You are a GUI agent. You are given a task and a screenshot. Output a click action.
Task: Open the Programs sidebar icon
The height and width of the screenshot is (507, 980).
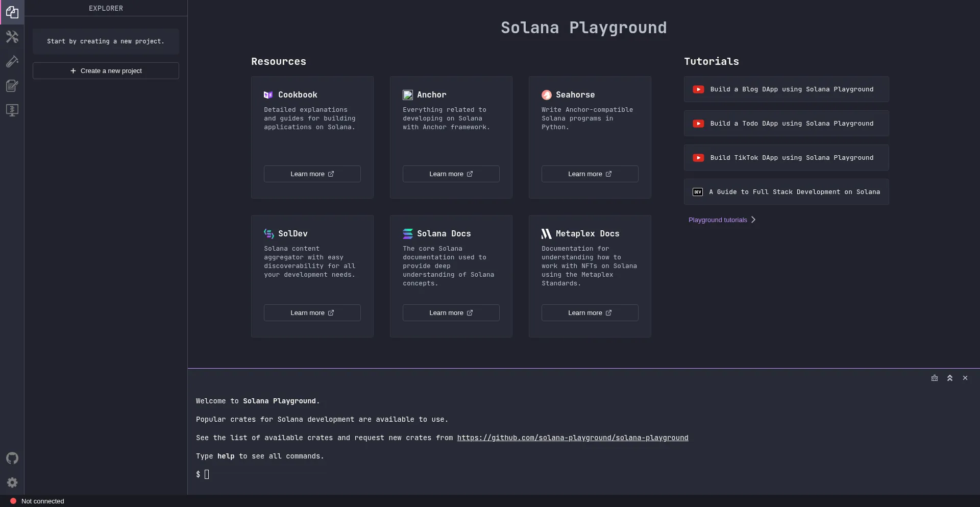(12, 110)
